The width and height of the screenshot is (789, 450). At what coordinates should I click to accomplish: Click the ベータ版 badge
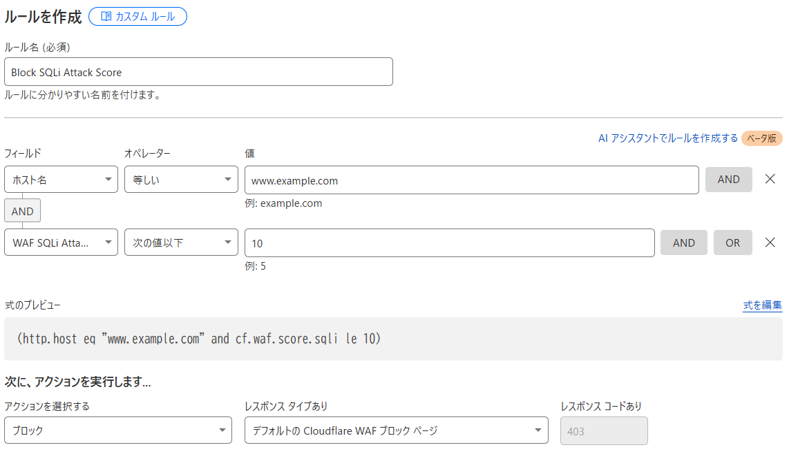(x=761, y=138)
